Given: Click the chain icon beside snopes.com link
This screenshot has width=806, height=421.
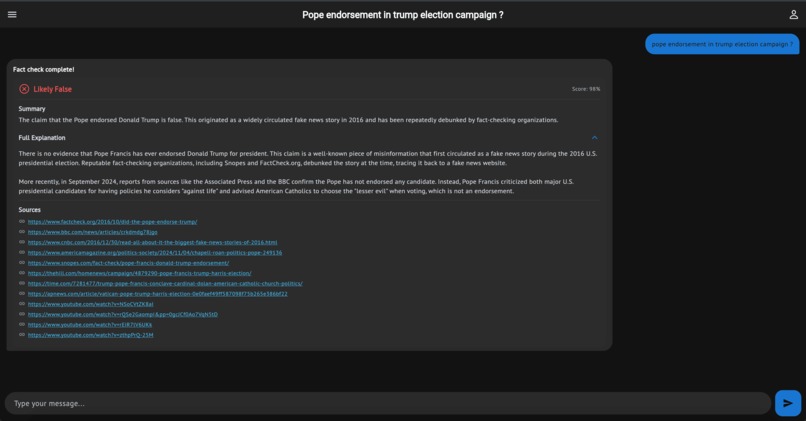Looking at the screenshot, I should [x=22, y=263].
